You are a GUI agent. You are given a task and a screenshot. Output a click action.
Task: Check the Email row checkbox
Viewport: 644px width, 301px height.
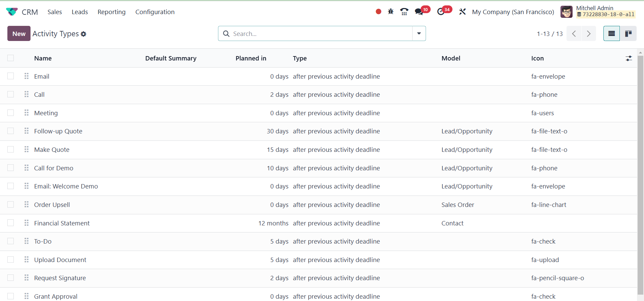[x=11, y=76]
